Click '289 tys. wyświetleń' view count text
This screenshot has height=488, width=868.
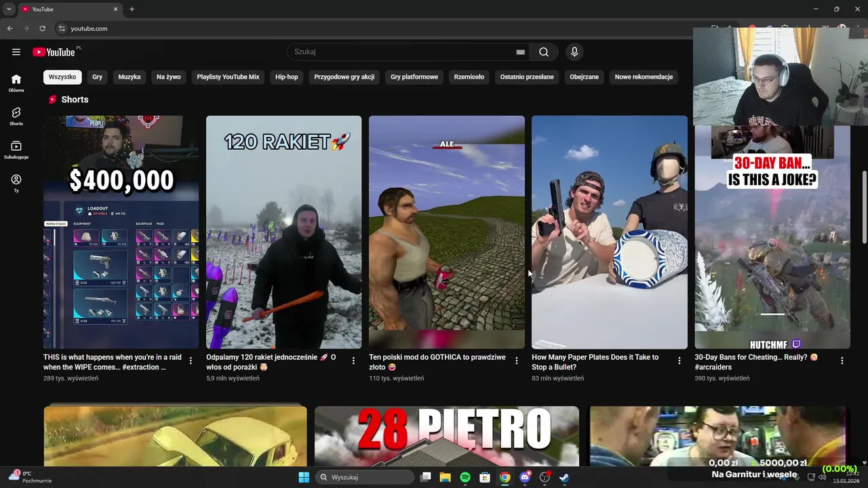(71, 378)
